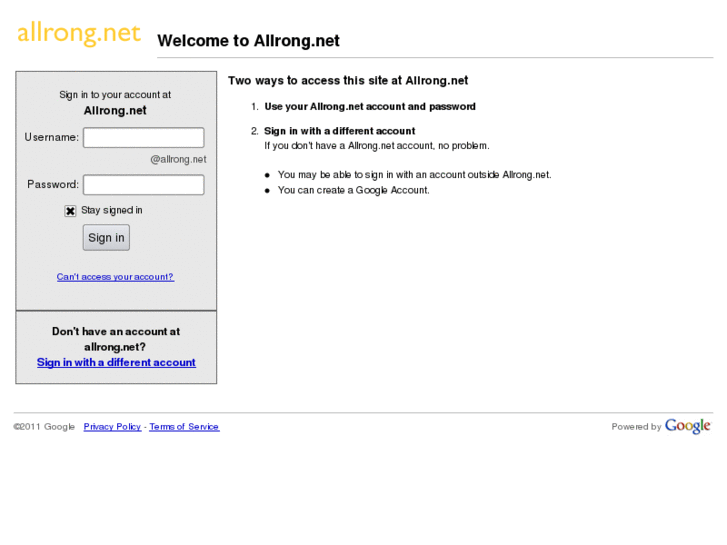Click 'Don't have an account at allrong.net?' text
The image size is (727, 545).
pos(116,339)
